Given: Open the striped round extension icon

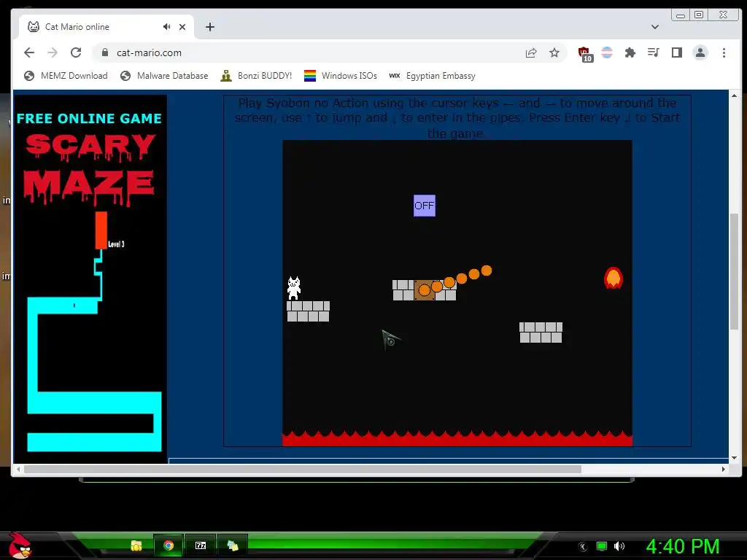Looking at the screenshot, I should 606,52.
